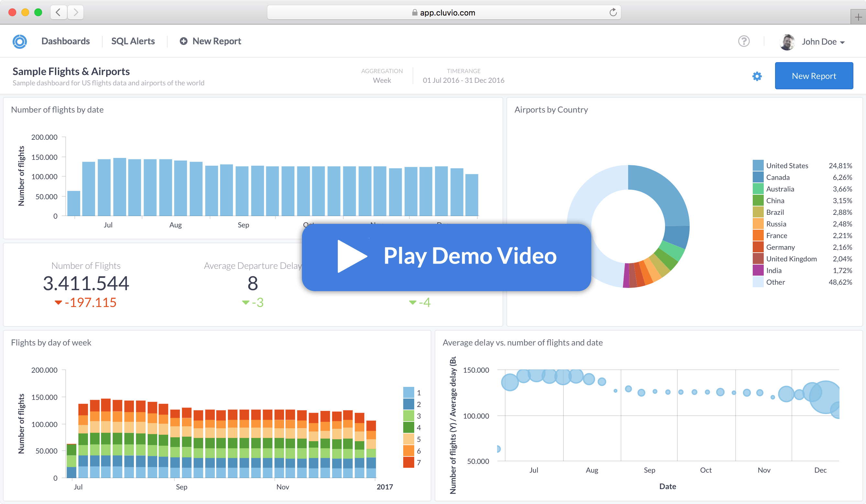Click the browser reload icon
The height and width of the screenshot is (504, 866).
coord(613,13)
